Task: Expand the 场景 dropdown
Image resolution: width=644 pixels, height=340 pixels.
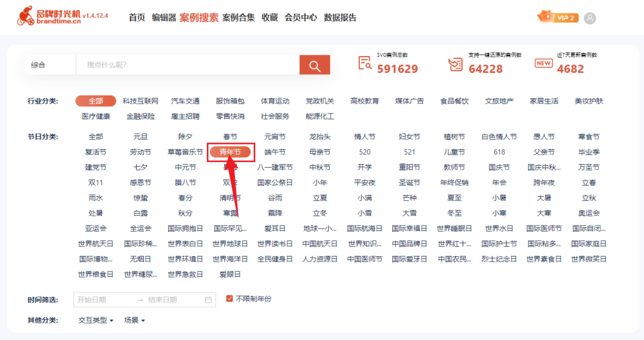Action: [135, 320]
